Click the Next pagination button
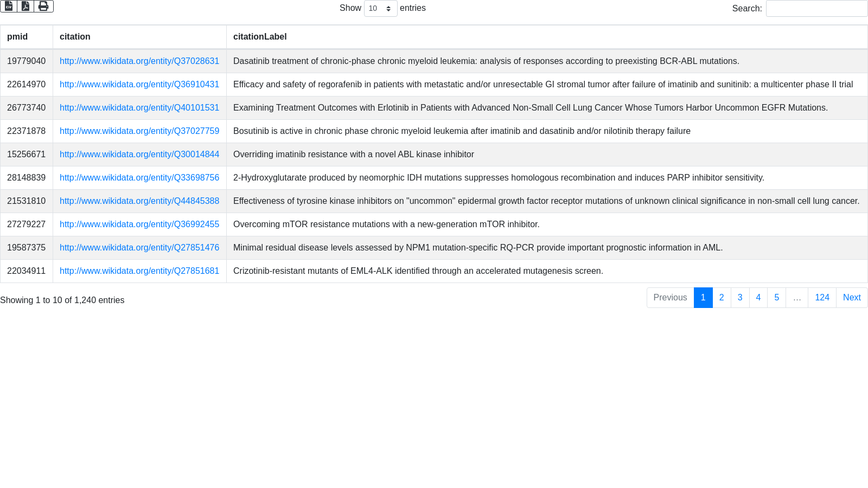 tap(852, 298)
